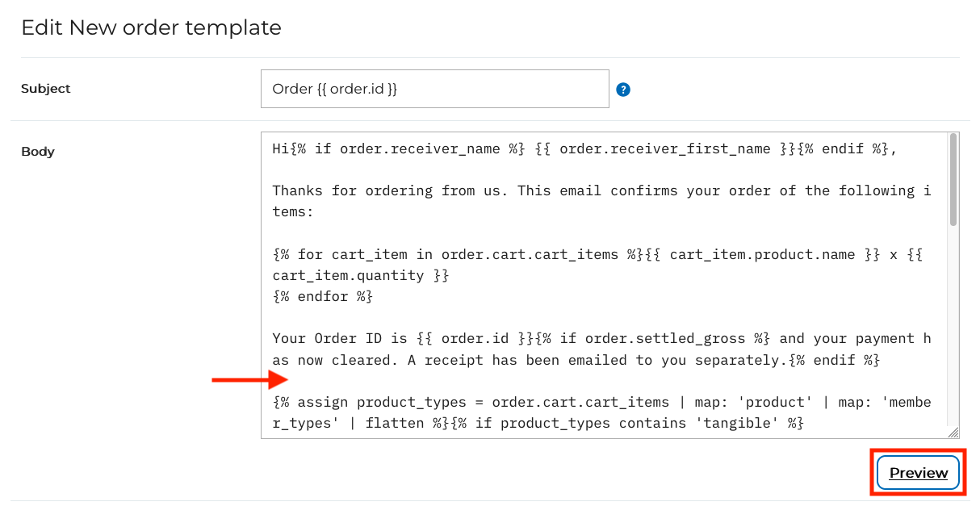Click the scrollbar track below the thumb

(x=953, y=323)
